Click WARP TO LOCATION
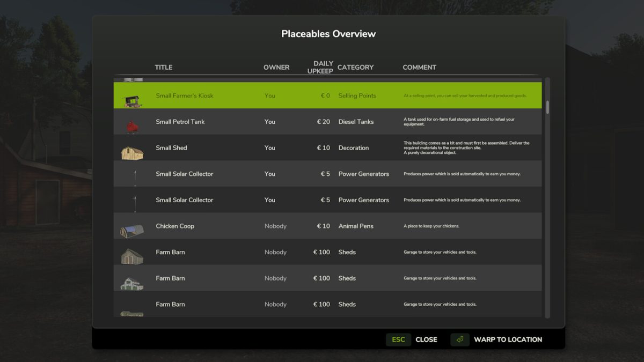 pos(508,339)
